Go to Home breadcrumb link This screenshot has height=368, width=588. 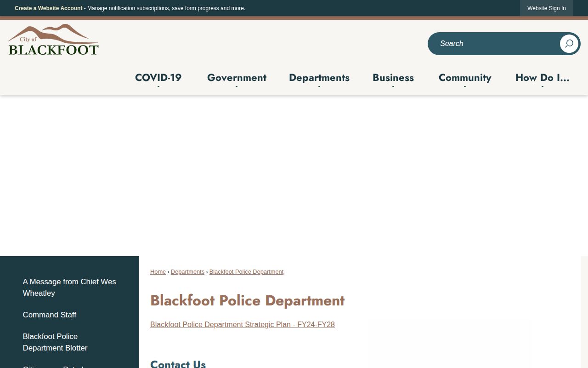(x=158, y=272)
